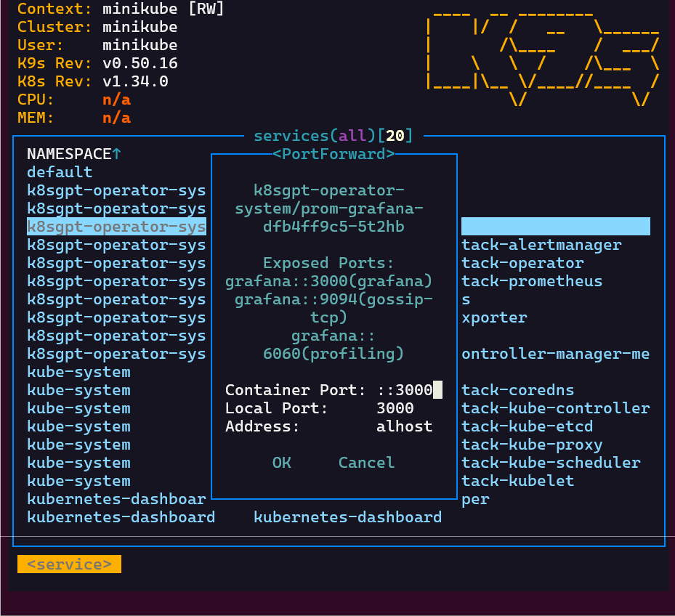675x616 pixels.
Task: Choose the tack-prometheus service entry
Action: [x=532, y=281]
